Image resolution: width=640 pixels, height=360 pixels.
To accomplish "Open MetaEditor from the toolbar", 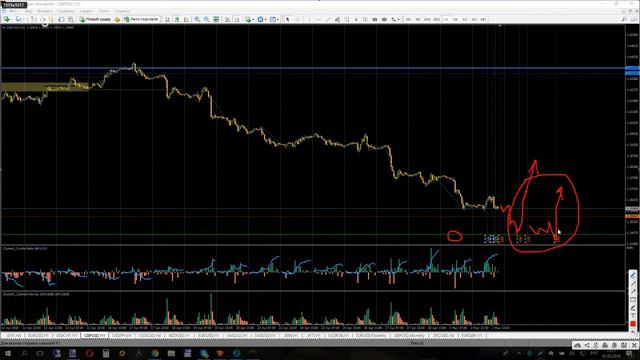I will click(117, 19).
